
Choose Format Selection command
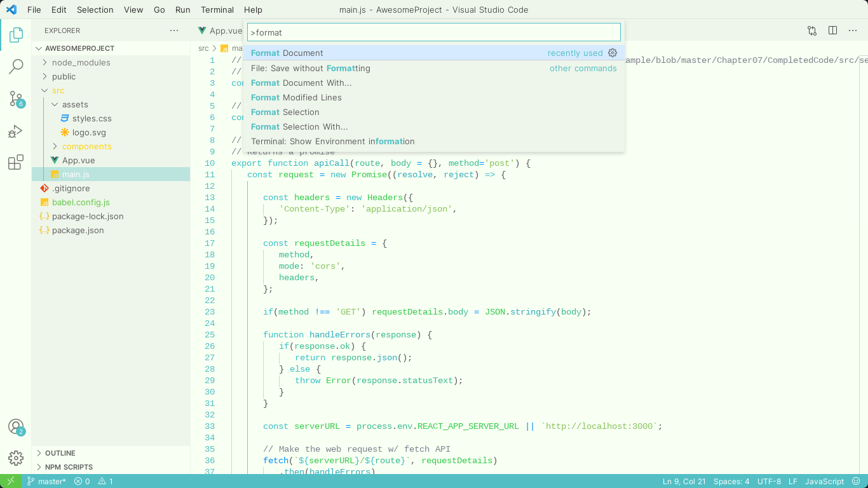pyautogui.click(x=434, y=112)
